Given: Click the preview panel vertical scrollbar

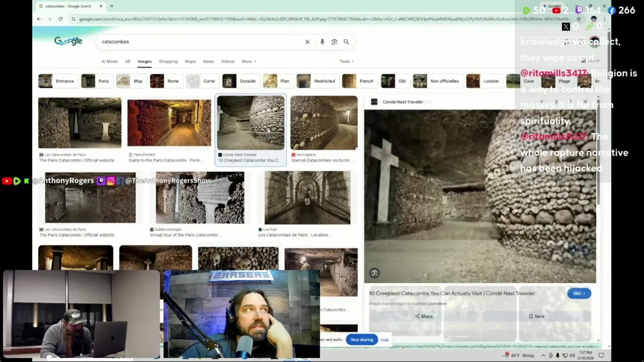Looking at the screenshot, I should 598,151.
